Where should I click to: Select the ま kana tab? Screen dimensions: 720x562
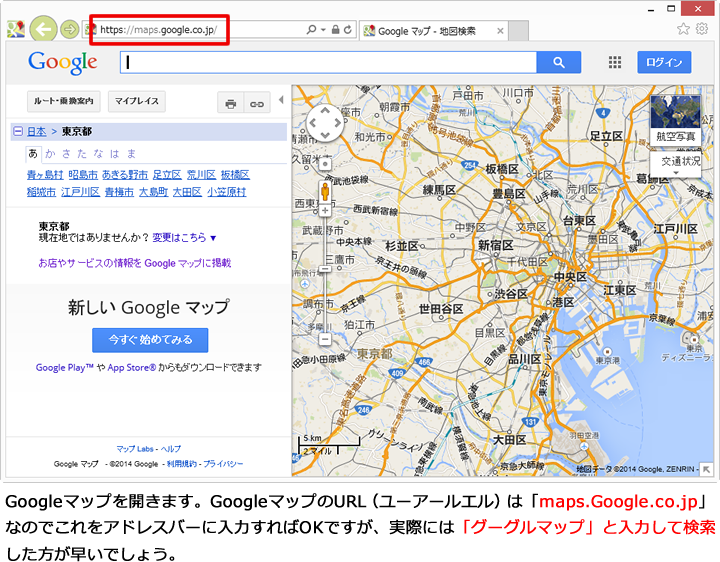(x=131, y=154)
